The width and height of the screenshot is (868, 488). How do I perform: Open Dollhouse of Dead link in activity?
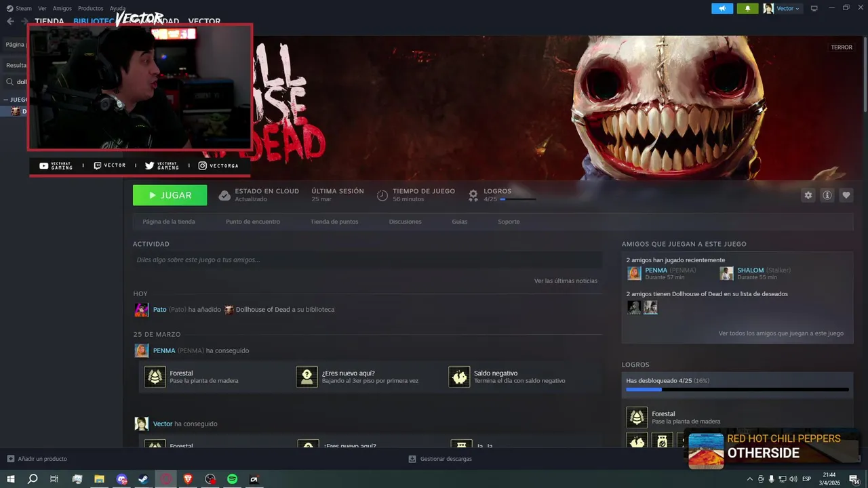point(262,310)
